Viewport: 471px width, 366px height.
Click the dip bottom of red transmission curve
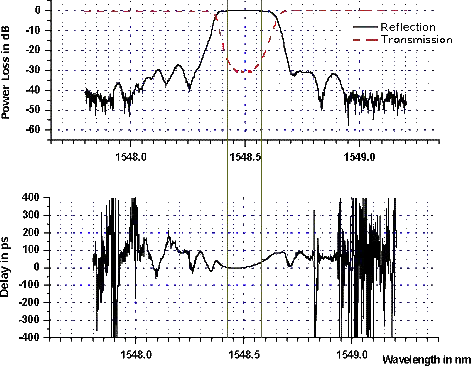tap(244, 71)
